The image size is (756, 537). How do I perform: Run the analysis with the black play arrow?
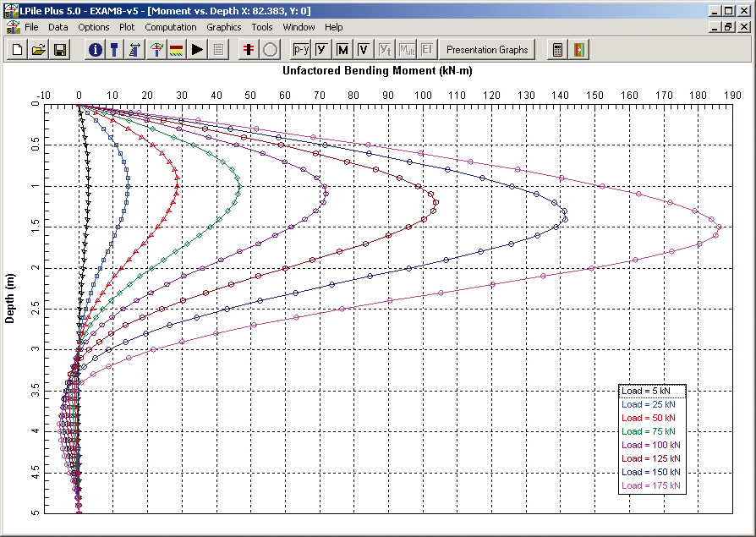point(197,50)
